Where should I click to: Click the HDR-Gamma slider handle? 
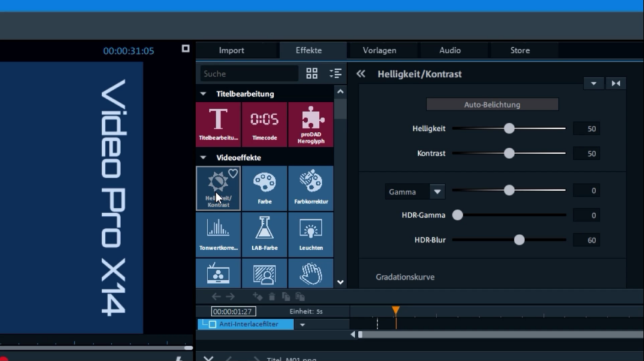[458, 215]
